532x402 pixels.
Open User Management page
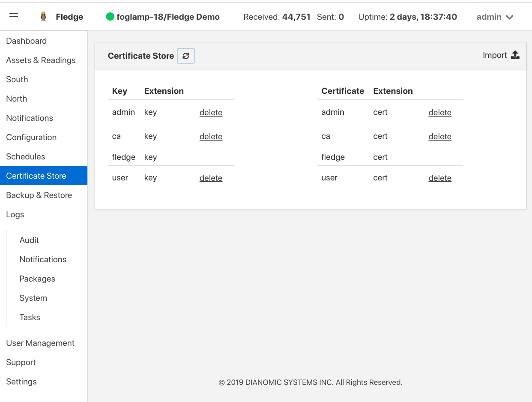[x=40, y=343]
